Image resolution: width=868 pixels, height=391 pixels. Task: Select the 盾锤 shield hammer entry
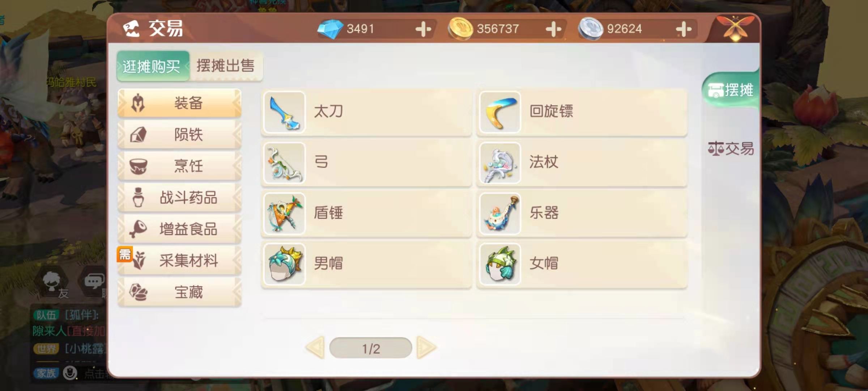click(x=366, y=214)
